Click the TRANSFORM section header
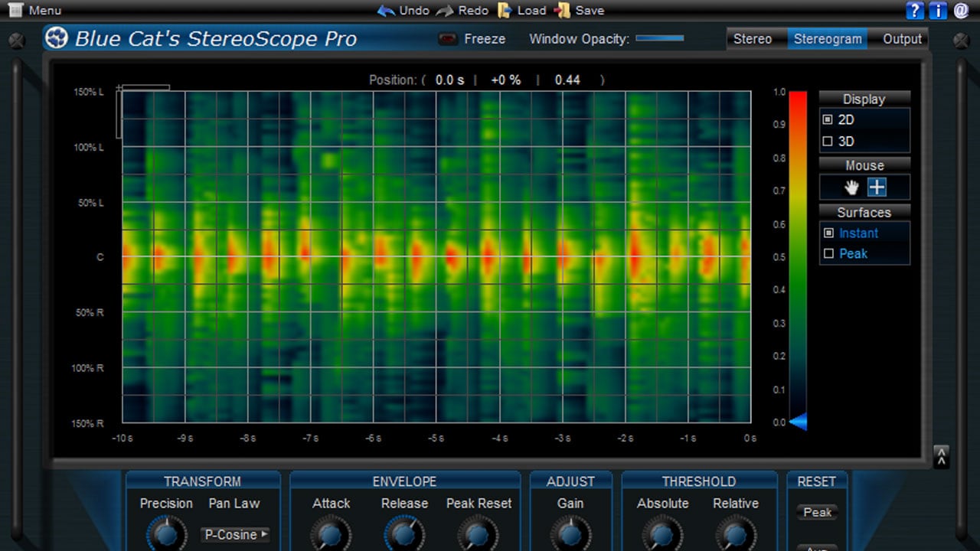 tap(202, 481)
